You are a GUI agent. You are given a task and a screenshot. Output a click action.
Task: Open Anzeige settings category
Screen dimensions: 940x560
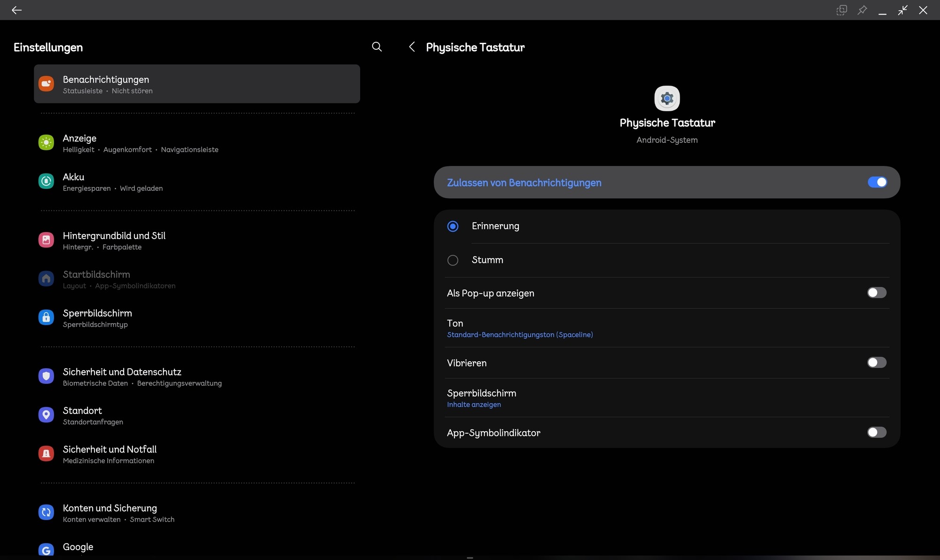(197, 143)
